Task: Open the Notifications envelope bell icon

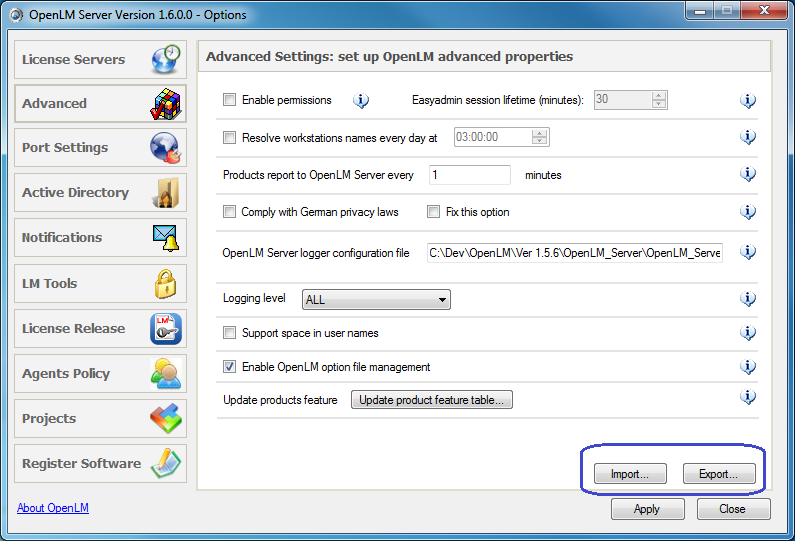Action: pyautogui.click(x=166, y=238)
